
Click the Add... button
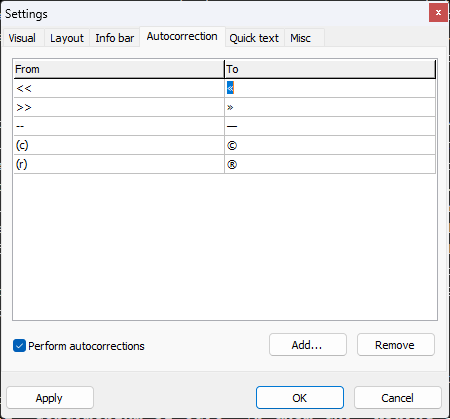click(308, 345)
